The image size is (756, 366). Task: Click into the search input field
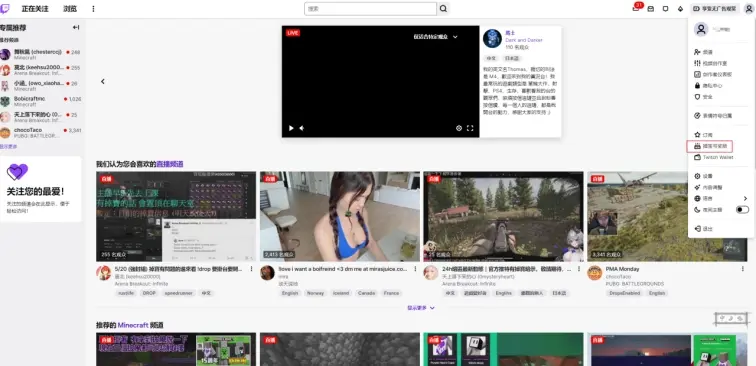(x=370, y=9)
